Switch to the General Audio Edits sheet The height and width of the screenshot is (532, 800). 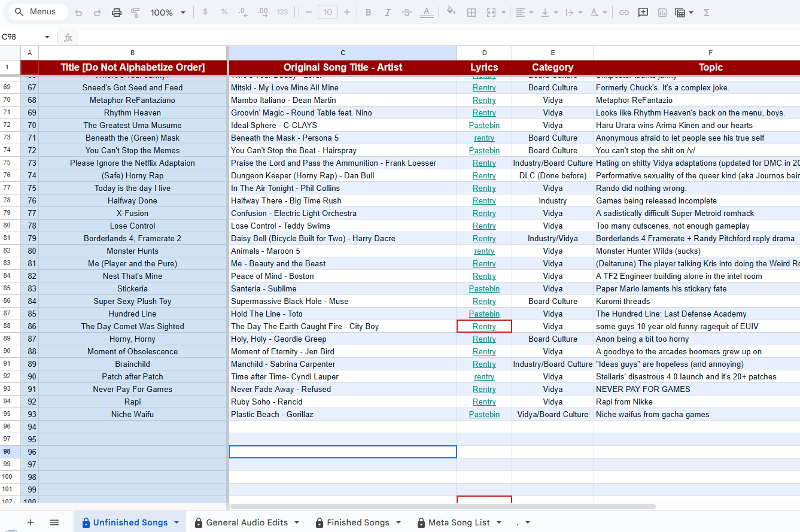click(247, 522)
